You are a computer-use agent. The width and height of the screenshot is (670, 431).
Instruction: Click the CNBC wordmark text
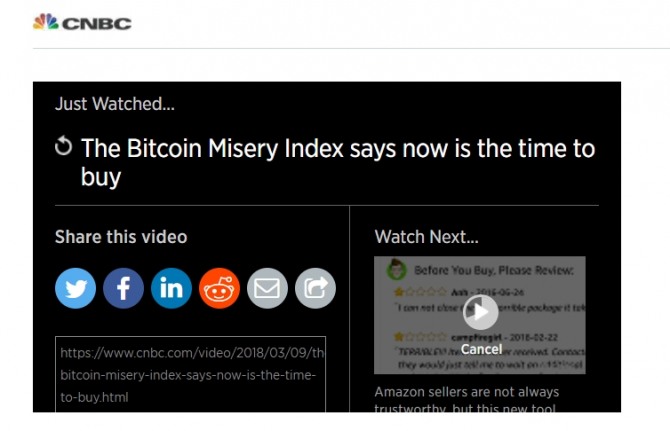(x=97, y=23)
